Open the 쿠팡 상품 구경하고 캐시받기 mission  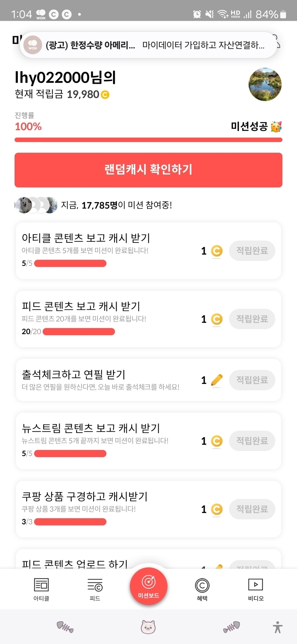(x=85, y=496)
